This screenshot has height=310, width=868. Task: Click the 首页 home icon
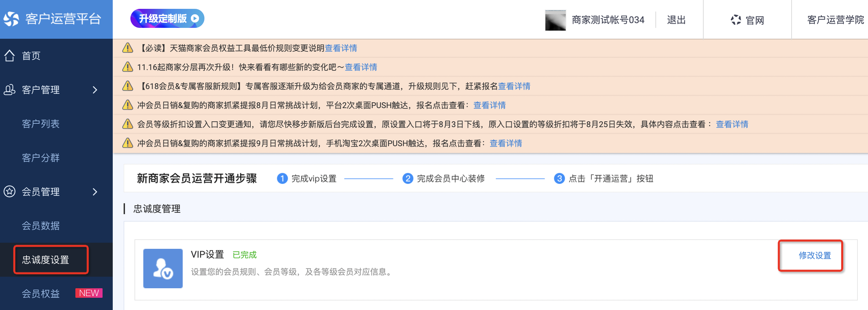10,55
